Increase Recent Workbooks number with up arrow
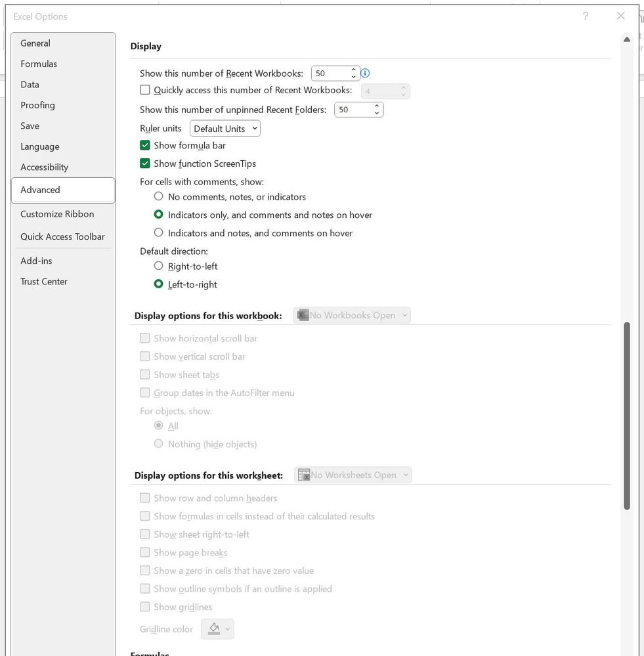The height and width of the screenshot is (656, 644). [x=354, y=70]
